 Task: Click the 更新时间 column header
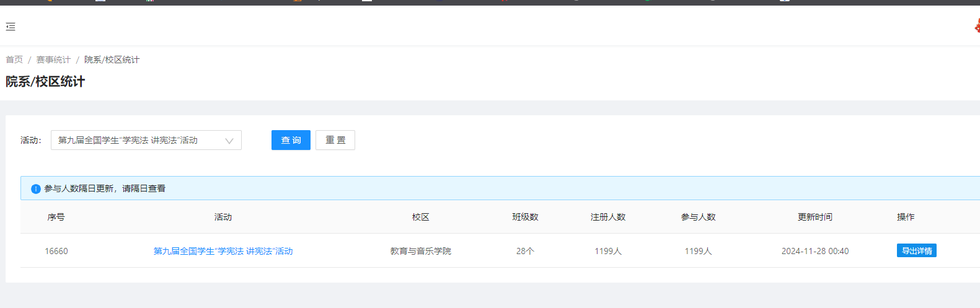click(x=814, y=217)
